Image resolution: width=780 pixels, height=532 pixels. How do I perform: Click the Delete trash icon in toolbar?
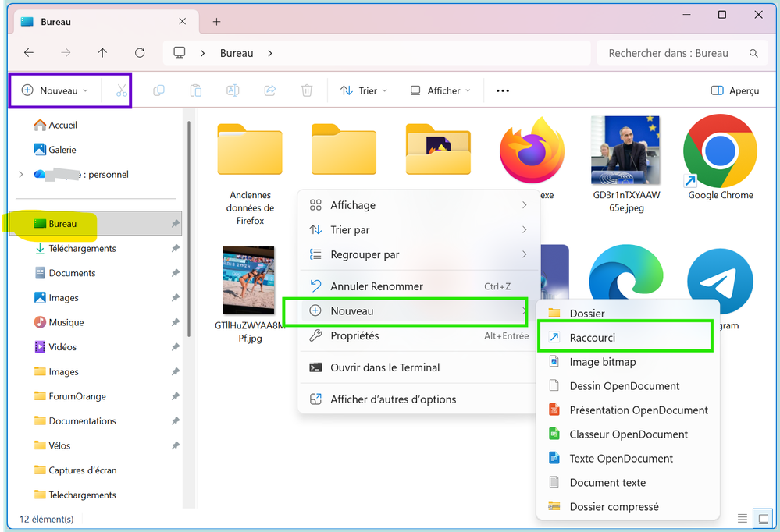tap(307, 90)
